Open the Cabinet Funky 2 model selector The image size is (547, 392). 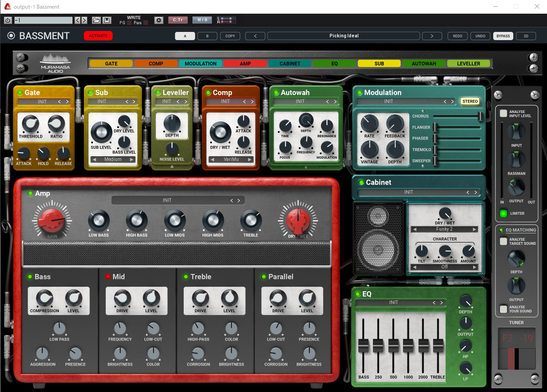pos(444,229)
